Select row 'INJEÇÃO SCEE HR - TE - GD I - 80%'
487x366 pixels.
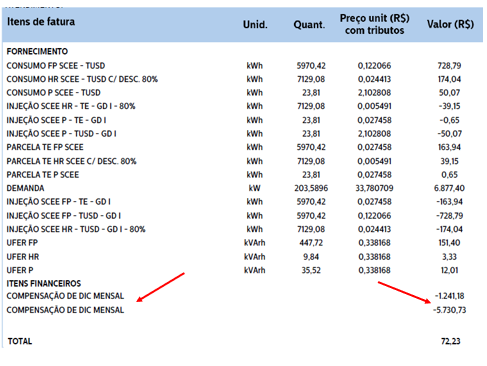coord(71,106)
